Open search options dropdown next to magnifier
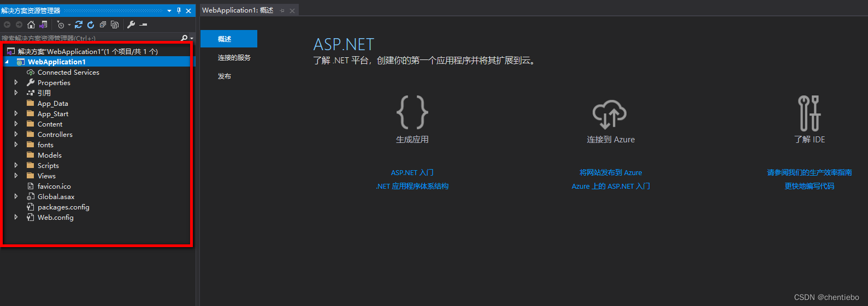868x306 pixels. 192,39
